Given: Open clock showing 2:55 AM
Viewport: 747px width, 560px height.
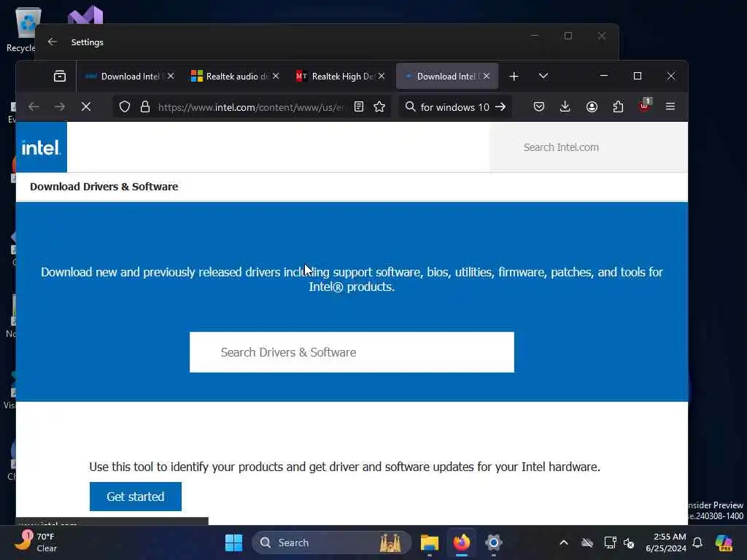Looking at the screenshot, I should tap(665, 542).
